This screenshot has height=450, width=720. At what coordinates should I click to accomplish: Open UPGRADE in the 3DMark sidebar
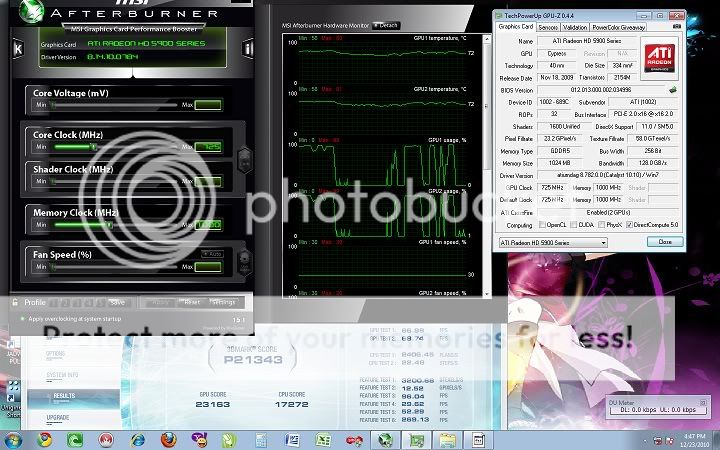(58, 417)
